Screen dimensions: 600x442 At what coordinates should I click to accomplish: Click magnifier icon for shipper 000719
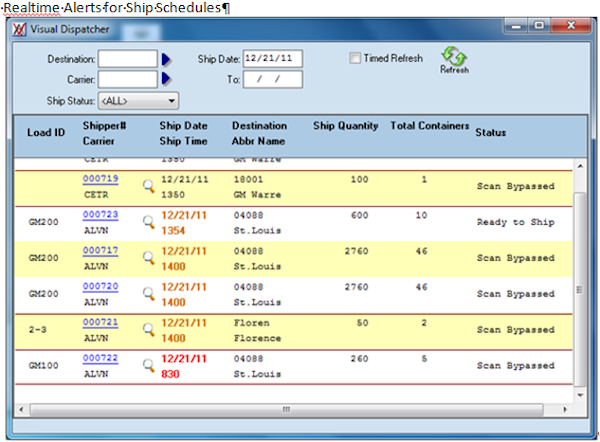pos(148,186)
